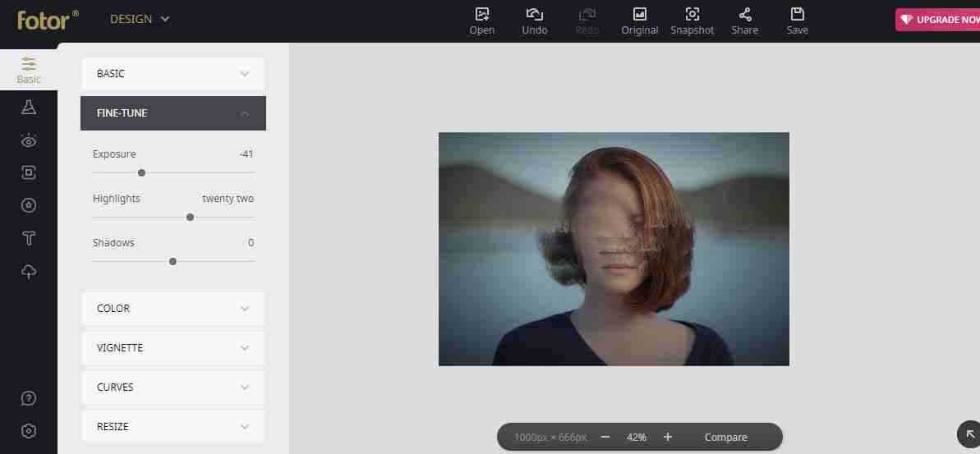Zoom out with the minus button
The height and width of the screenshot is (454, 980).
605,437
